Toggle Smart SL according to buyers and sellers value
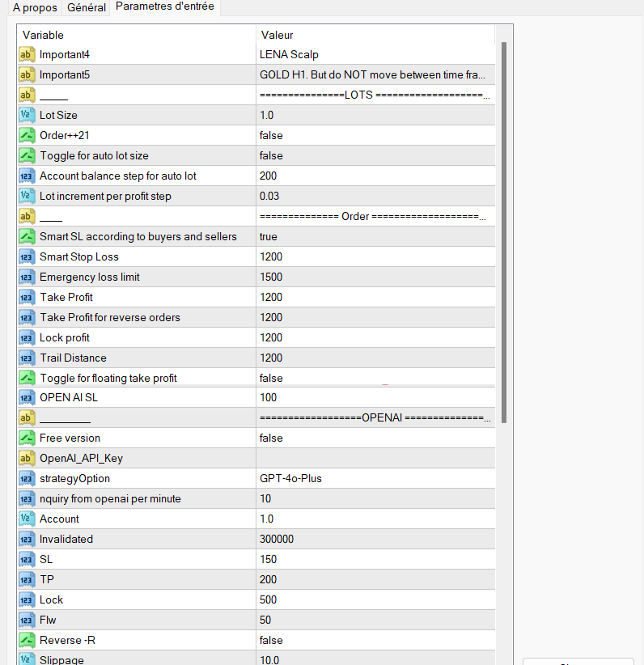The height and width of the screenshot is (665, 644). (x=374, y=237)
